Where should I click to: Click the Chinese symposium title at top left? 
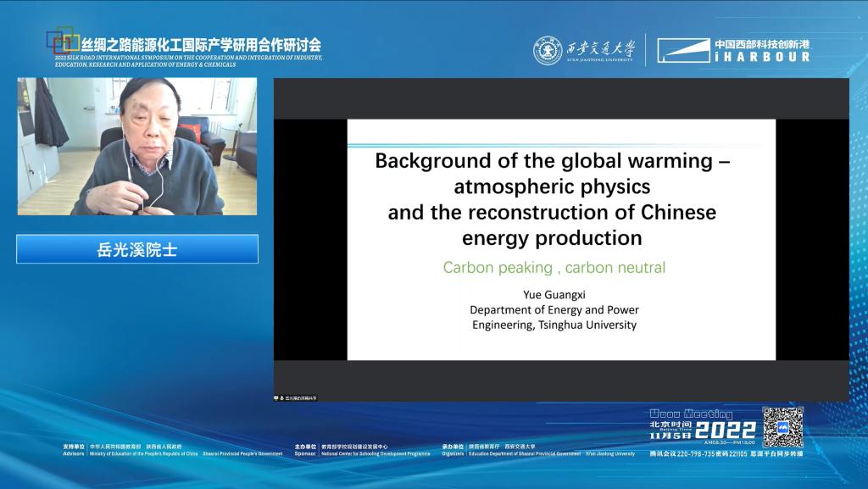coord(201,45)
